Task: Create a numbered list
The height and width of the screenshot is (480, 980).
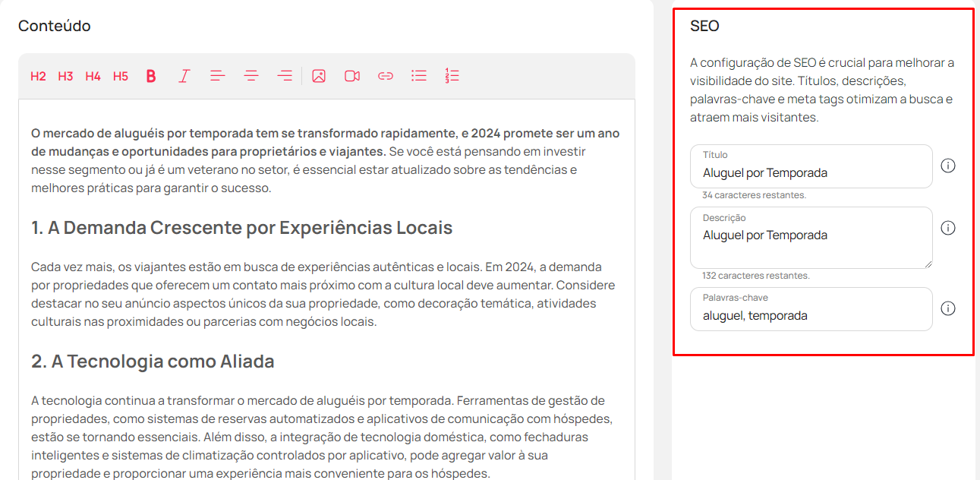Action: (x=452, y=76)
